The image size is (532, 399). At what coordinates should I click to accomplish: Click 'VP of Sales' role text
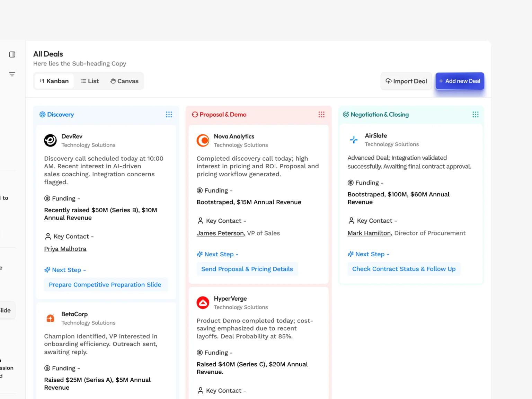tap(263, 233)
